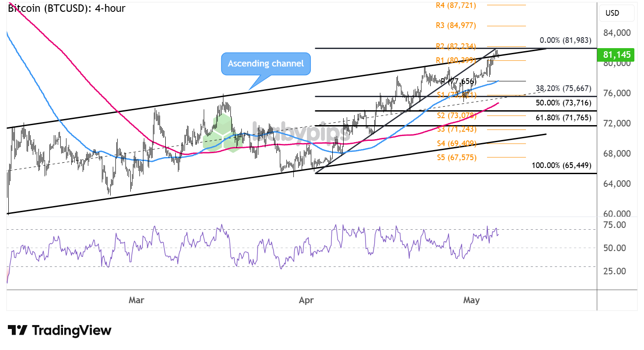644x350 pixels.
Task: Click the Mar date on time axis
Action: click(x=136, y=300)
